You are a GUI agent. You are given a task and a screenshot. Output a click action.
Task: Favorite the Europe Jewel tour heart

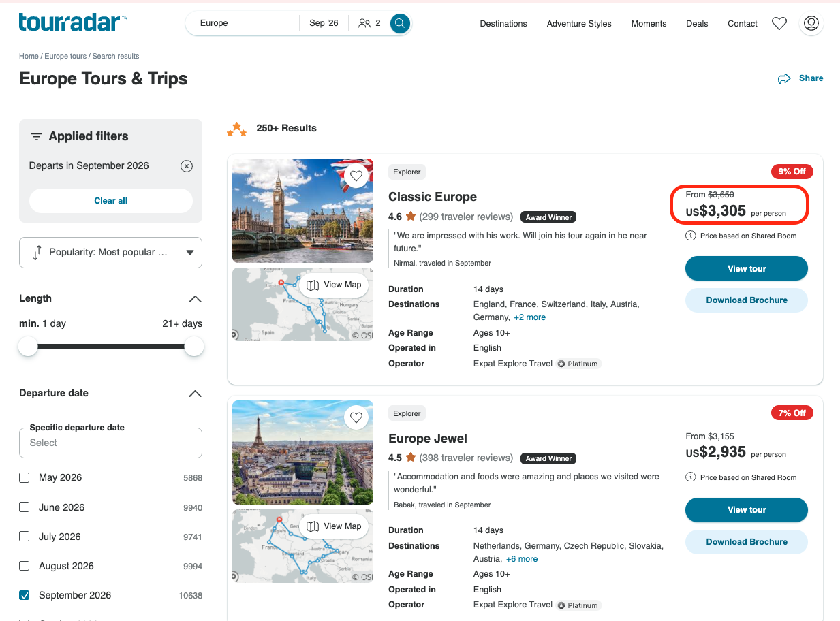pyautogui.click(x=356, y=417)
